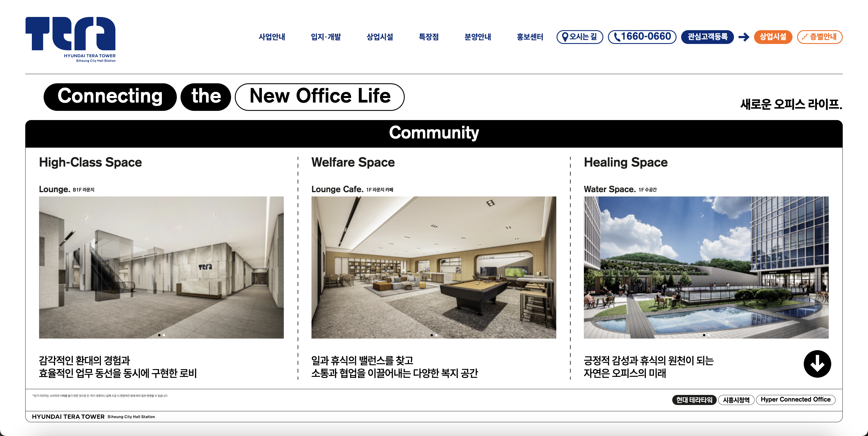Image resolution: width=868 pixels, height=436 pixels.
Task: Expand the 분양안내 navigation menu
Action: point(477,37)
